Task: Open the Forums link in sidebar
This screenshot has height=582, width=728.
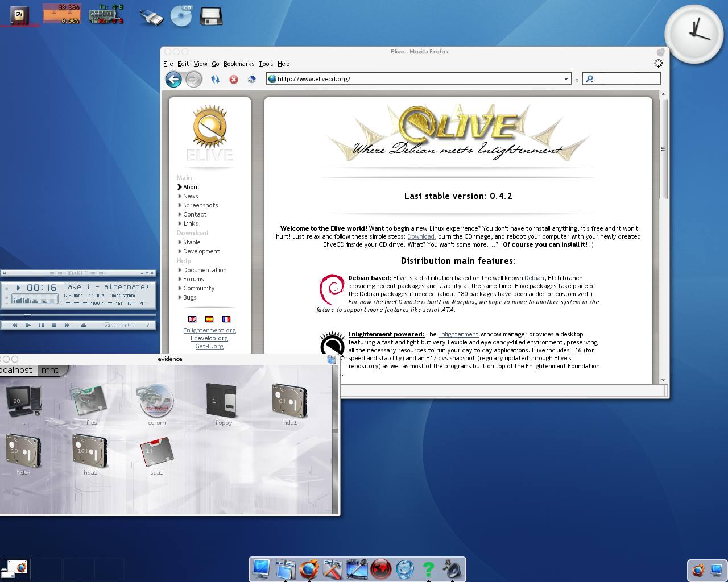Action: (193, 279)
